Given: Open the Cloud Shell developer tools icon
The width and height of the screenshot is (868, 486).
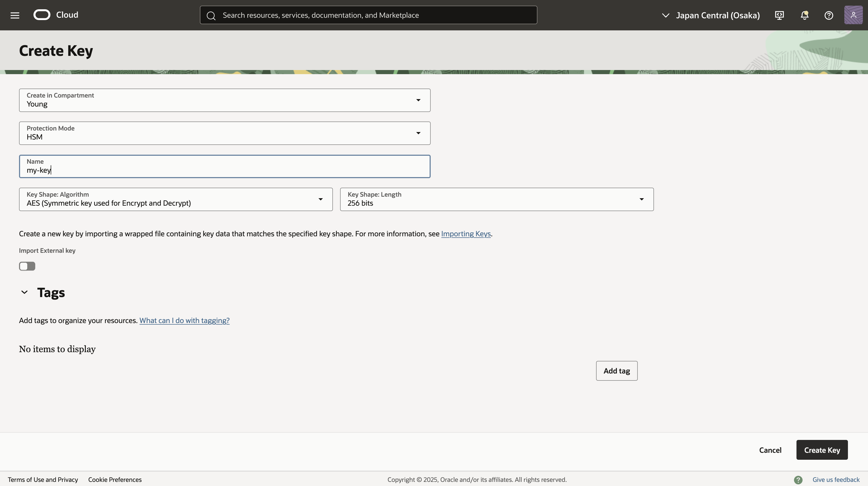Looking at the screenshot, I should click(780, 15).
